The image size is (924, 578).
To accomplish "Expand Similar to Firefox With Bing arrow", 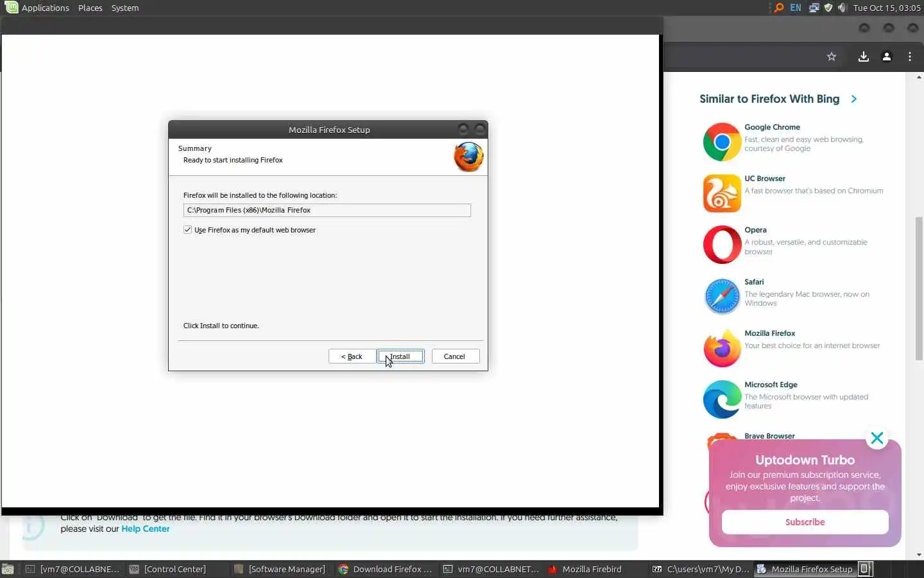I will [x=854, y=99].
